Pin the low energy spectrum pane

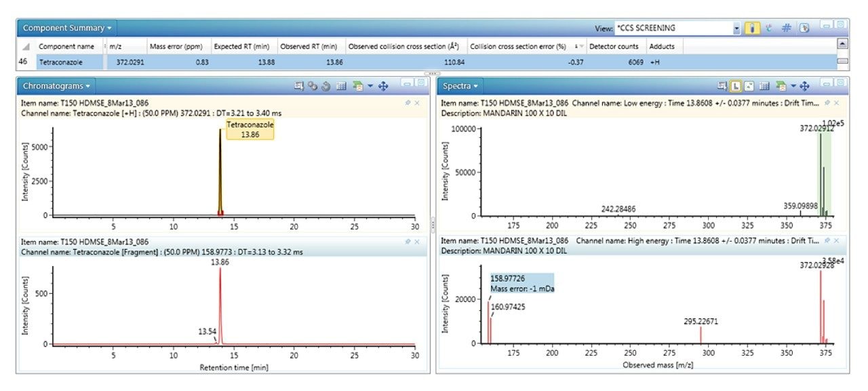827,103
